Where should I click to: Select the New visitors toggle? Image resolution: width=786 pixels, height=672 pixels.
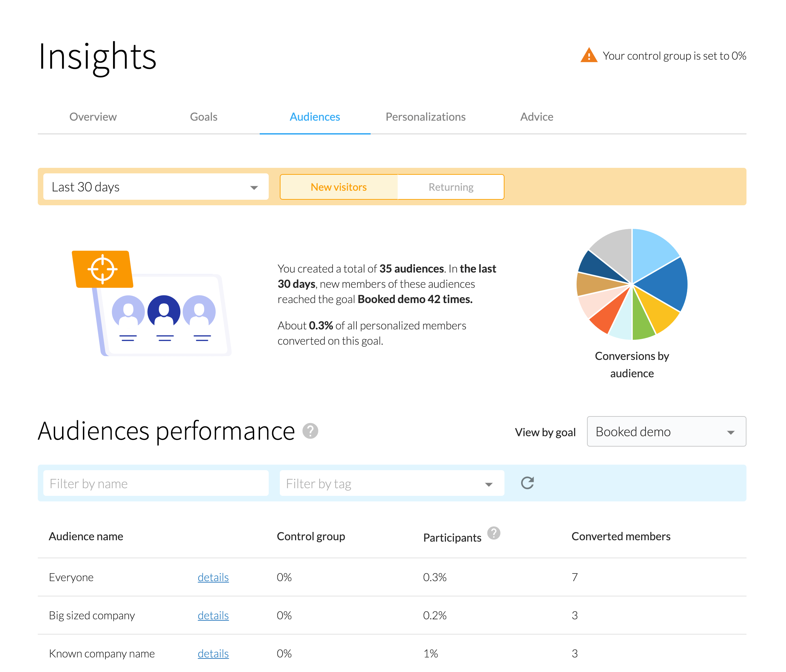[338, 187]
